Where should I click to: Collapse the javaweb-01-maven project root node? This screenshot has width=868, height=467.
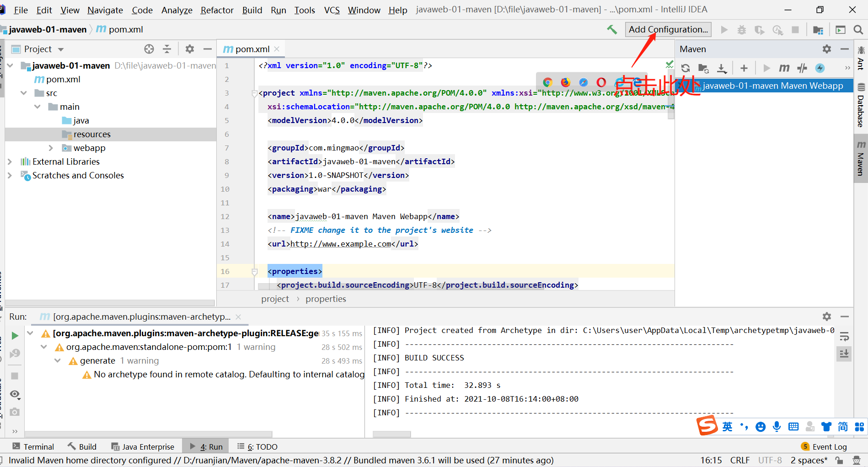(x=10, y=66)
